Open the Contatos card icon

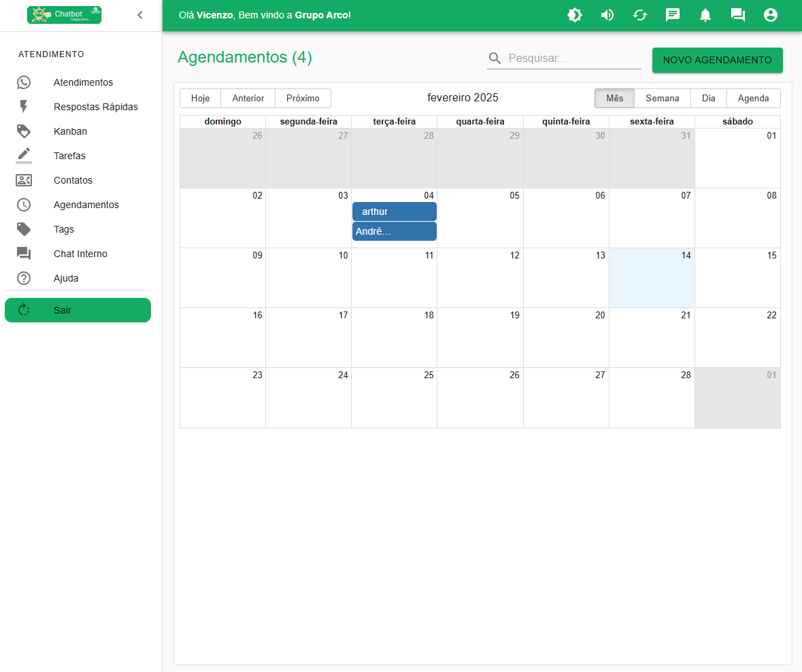(x=24, y=180)
